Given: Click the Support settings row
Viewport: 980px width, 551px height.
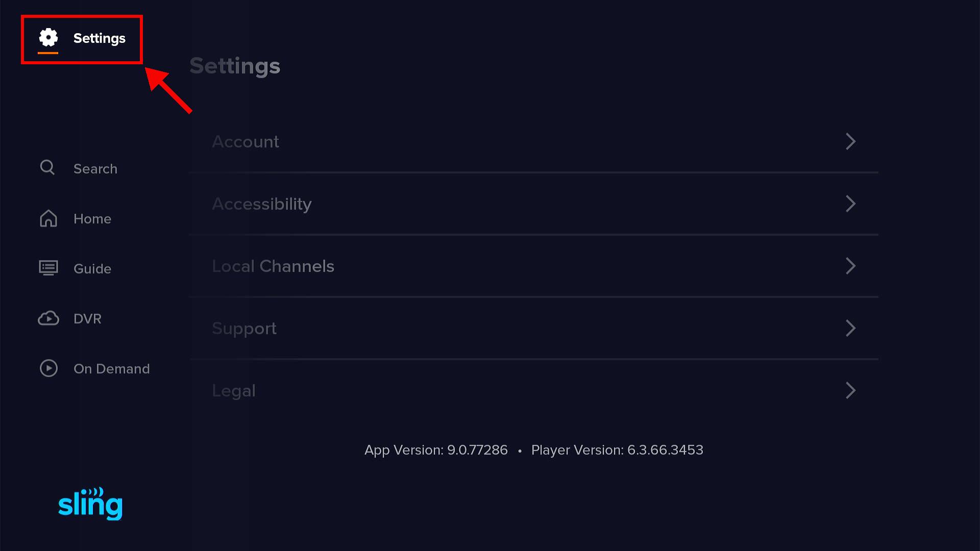Looking at the screenshot, I should click(244, 328).
